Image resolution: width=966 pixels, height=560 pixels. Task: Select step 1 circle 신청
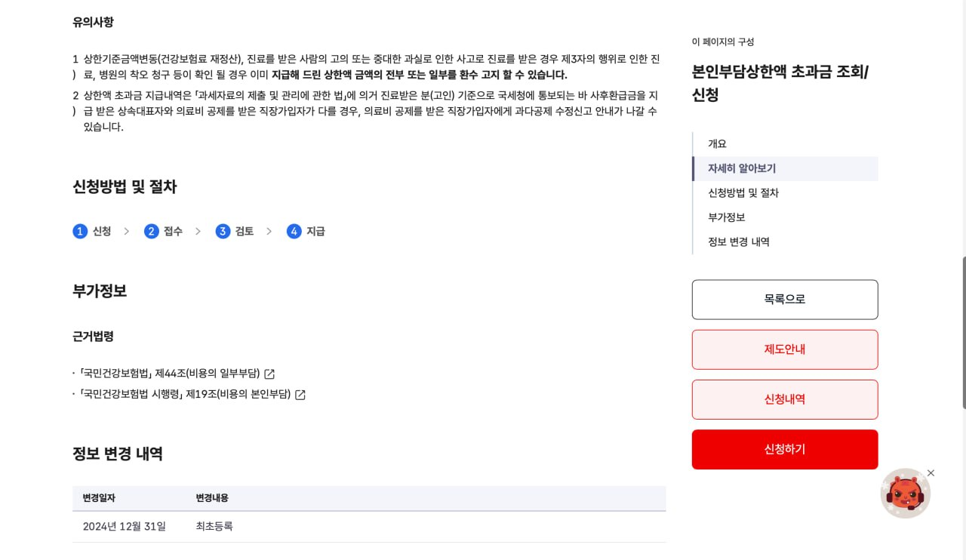click(x=80, y=231)
